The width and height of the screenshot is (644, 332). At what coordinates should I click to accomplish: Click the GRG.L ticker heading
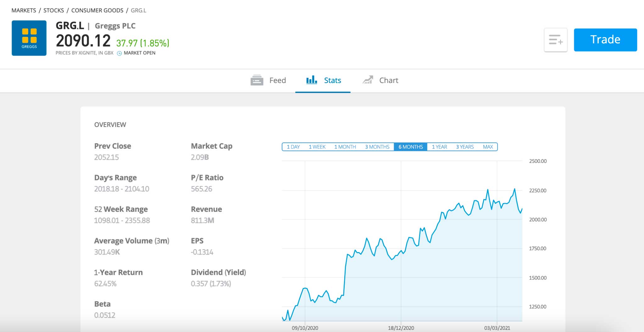pyautogui.click(x=70, y=25)
